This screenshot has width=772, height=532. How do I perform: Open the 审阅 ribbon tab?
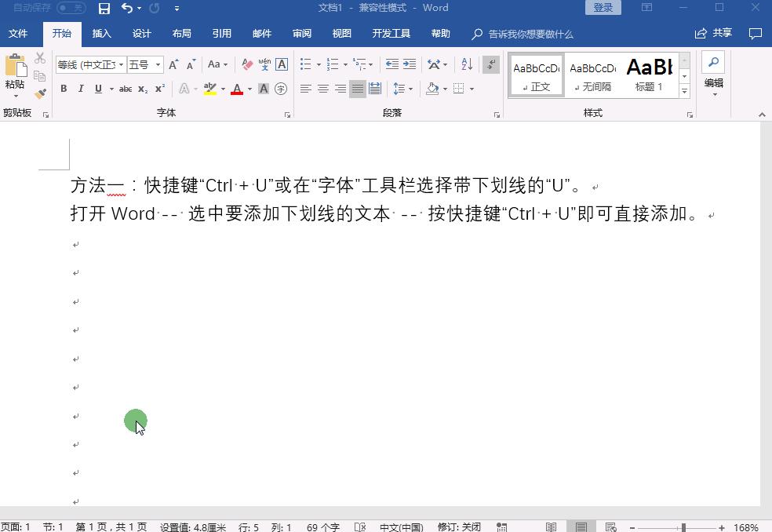click(x=302, y=34)
